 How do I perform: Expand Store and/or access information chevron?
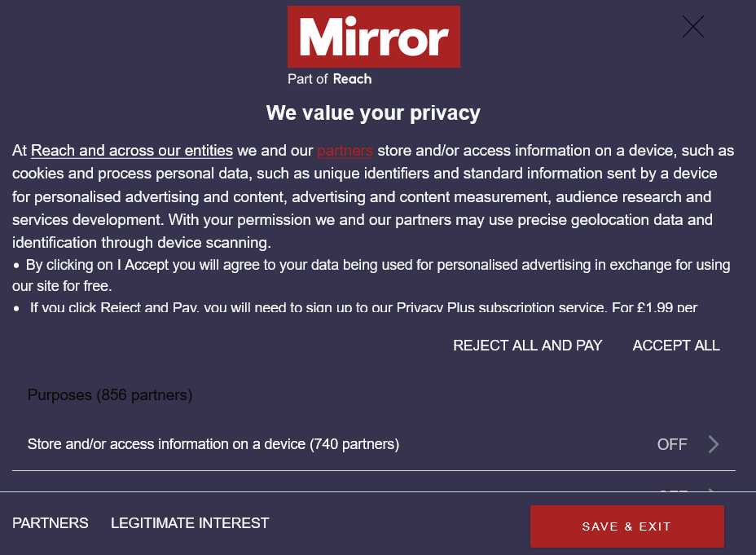[x=714, y=444]
